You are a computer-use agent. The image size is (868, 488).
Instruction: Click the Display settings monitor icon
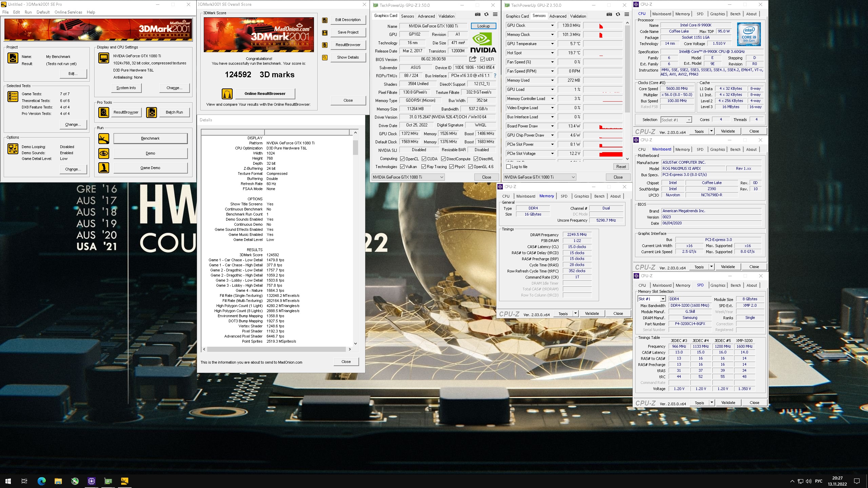tap(104, 58)
